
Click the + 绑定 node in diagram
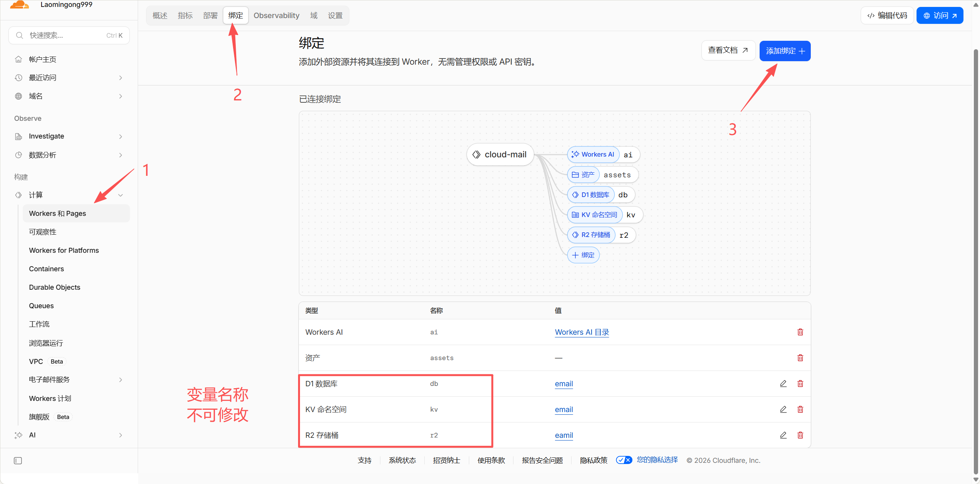coord(583,255)
